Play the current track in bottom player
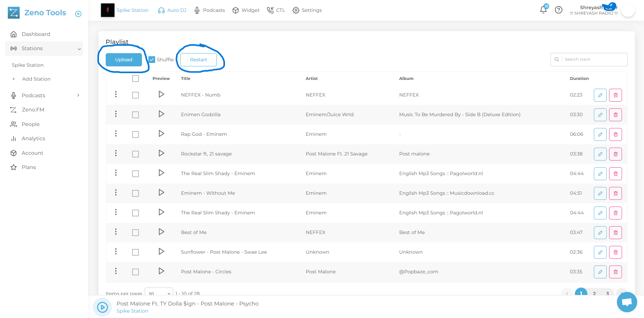 102,307
